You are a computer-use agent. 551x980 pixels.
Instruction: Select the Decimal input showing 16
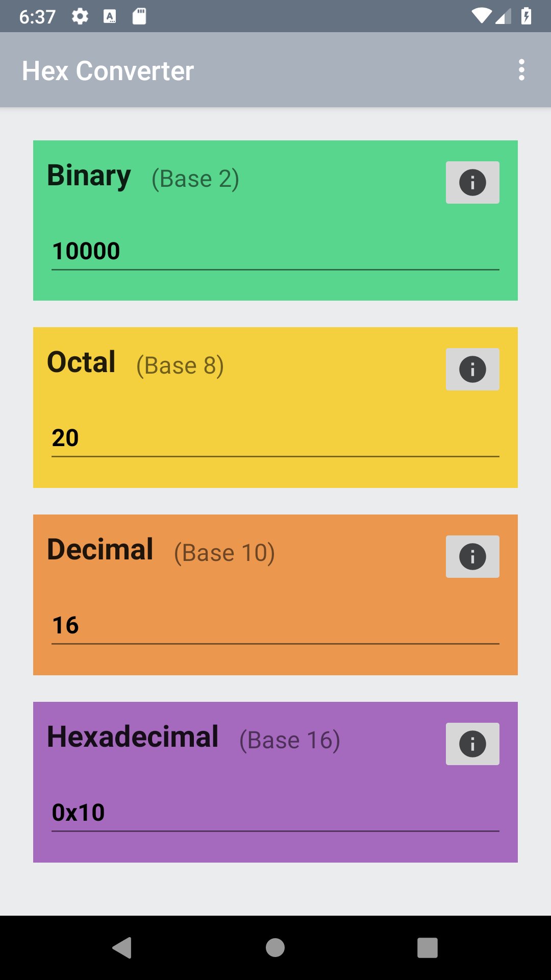click(x=275, y=625)
